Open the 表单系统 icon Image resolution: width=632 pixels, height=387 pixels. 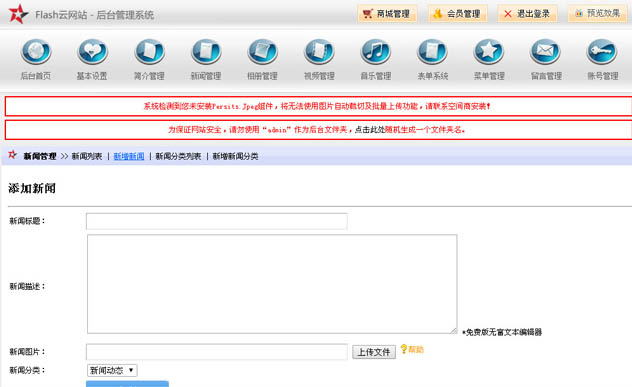click(432, 52)
